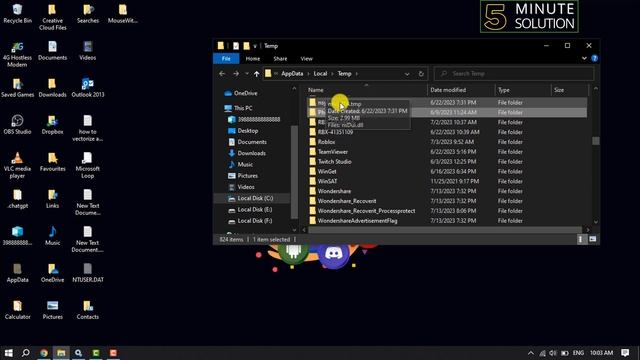Select Local Disk (F:) in sidebar
The width and height of the screenshot is (640, 360).
coord(255,221)
